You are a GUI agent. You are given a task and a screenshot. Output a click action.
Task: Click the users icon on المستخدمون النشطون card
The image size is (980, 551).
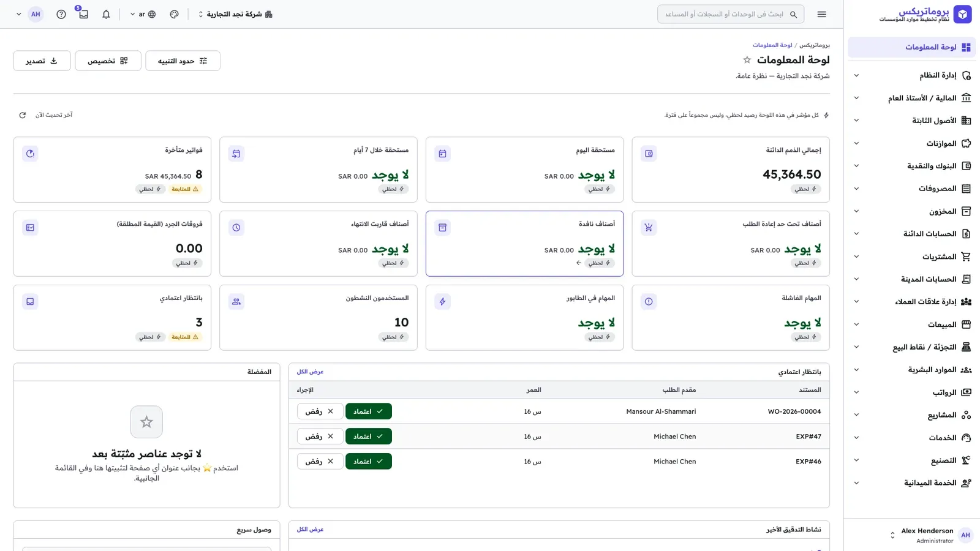click(236, 302)
